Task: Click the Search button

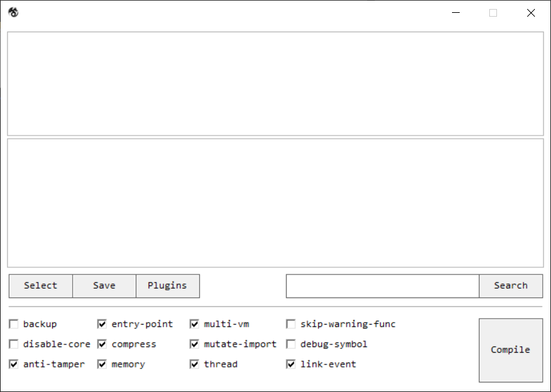Action: click(x=511, y=286)
